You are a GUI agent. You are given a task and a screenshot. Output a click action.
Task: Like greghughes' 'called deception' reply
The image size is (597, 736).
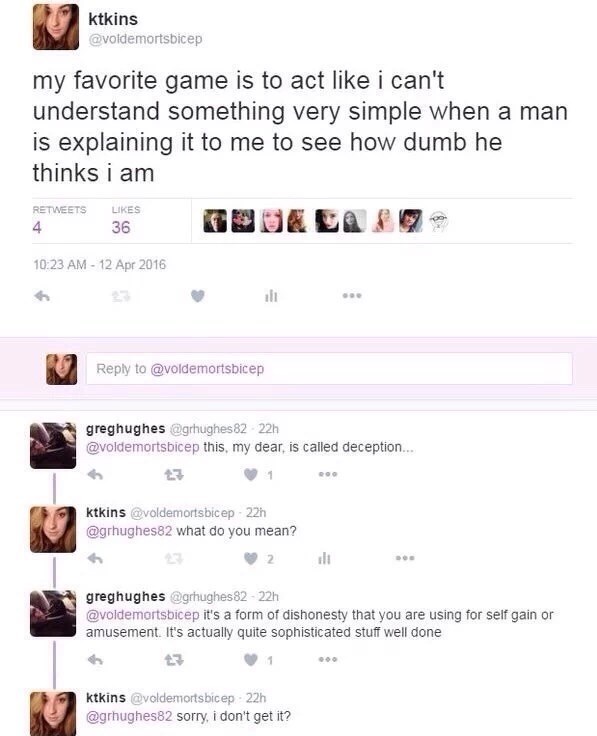click(251, 475)
